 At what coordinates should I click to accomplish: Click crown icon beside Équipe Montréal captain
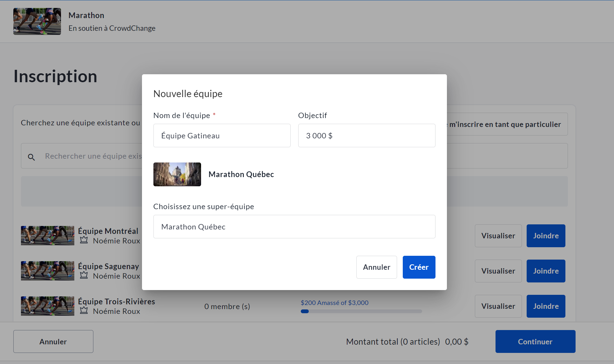(x=84, y=240)
